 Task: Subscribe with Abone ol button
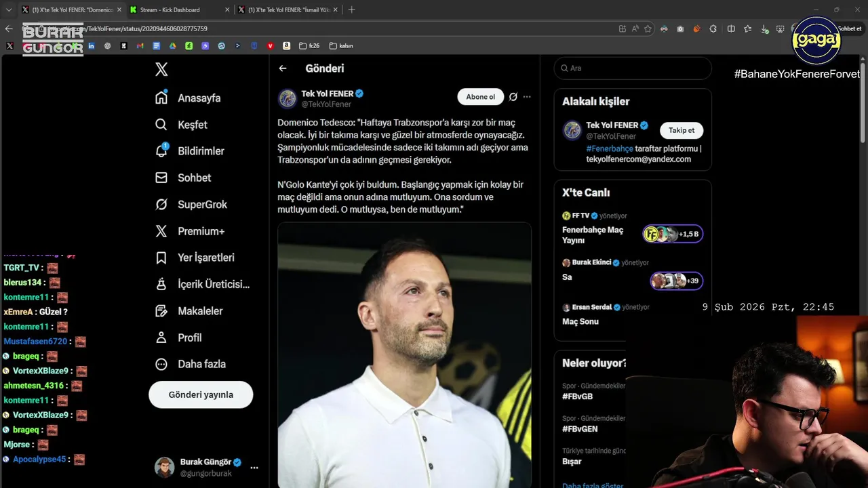pos(481,97)
